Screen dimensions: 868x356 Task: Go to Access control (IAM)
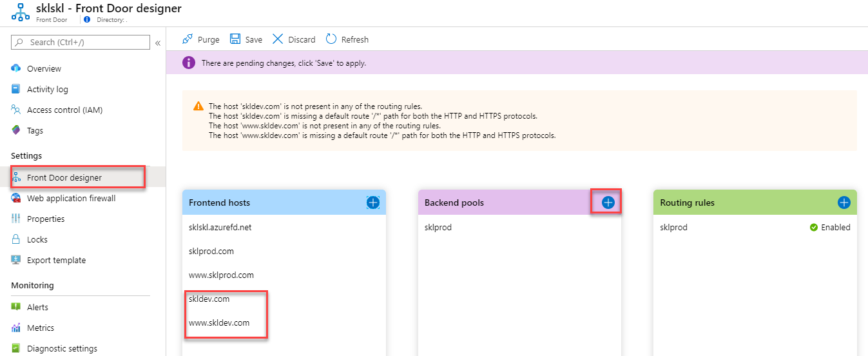[x=64, y=110]
